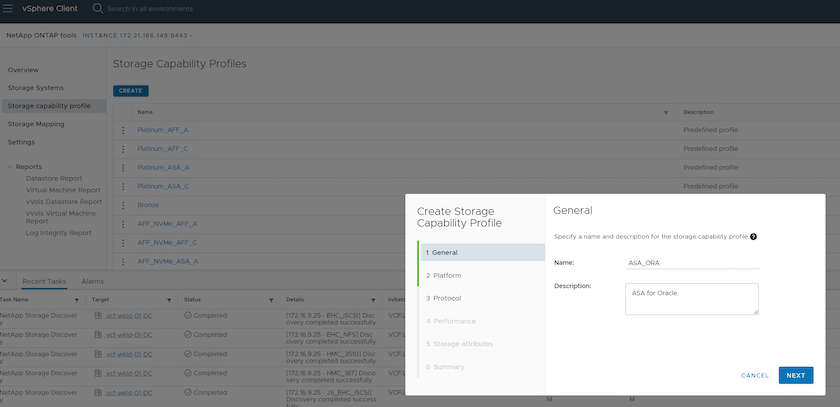Open actions menu for Platinum_AFF_A row

[124, 130]
